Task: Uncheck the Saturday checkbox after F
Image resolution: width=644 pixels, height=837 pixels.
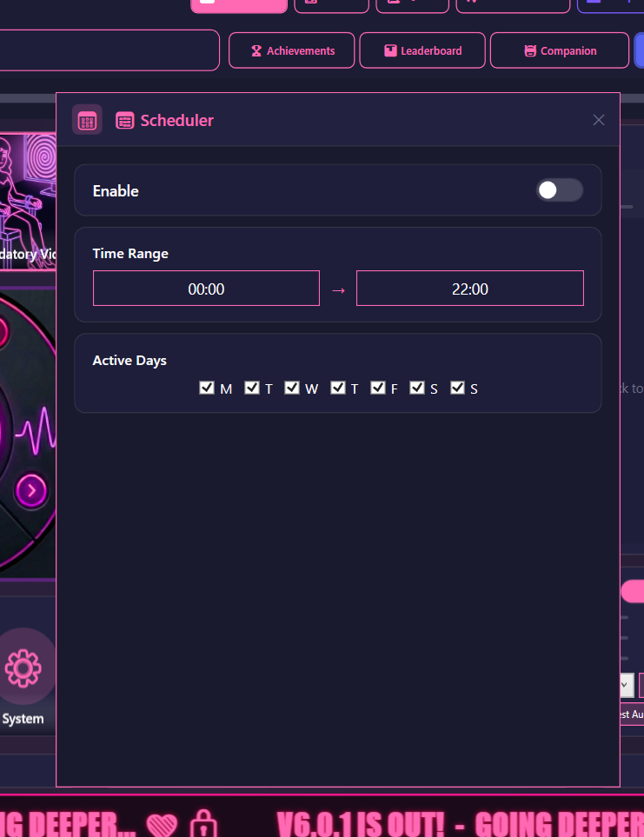Action: 417,388
